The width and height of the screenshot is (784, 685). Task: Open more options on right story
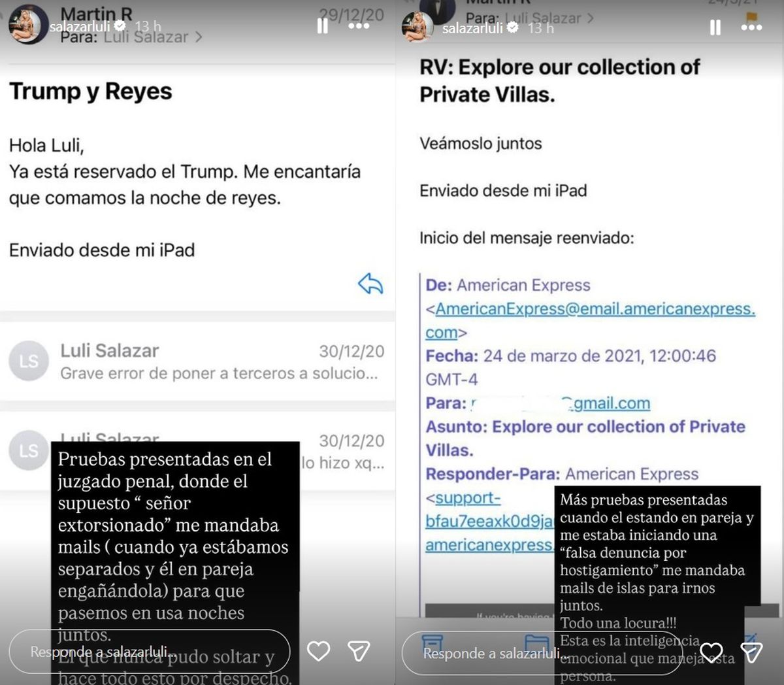coord(751,27)
